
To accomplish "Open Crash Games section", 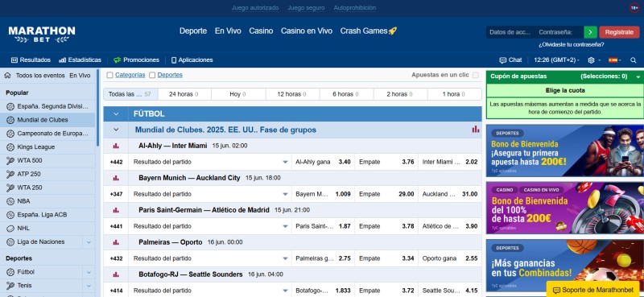I will click(x=369, y=31).
